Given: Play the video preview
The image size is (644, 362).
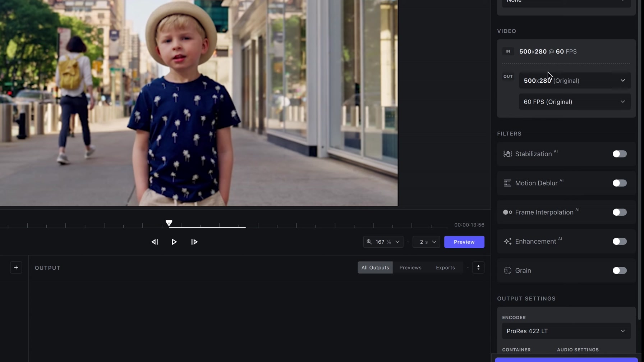Looking at the screenshot, I should point(174,242).
